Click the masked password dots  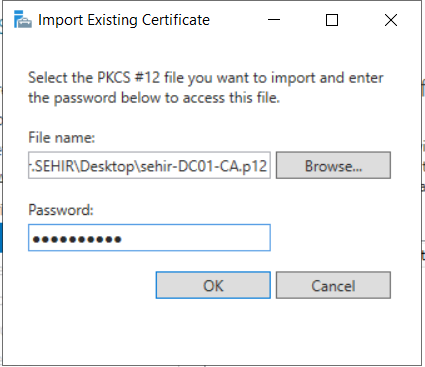click(77, 239)
